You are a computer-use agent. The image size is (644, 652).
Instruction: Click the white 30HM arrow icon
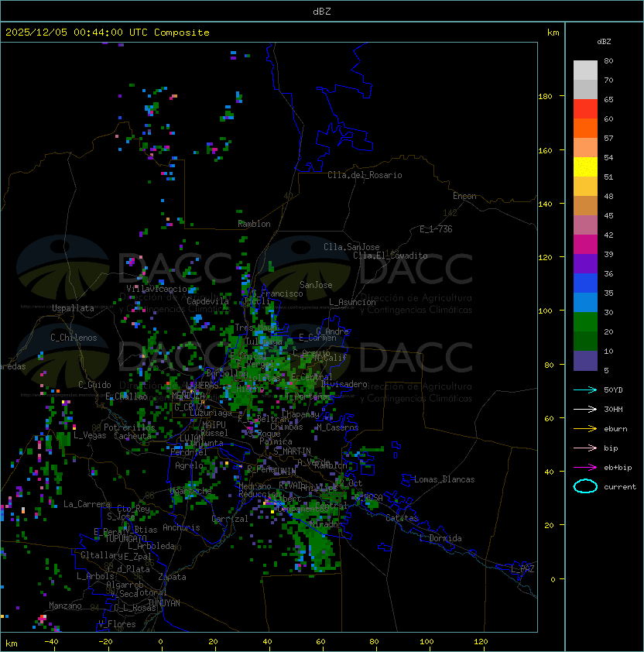(x=585, y=409)
